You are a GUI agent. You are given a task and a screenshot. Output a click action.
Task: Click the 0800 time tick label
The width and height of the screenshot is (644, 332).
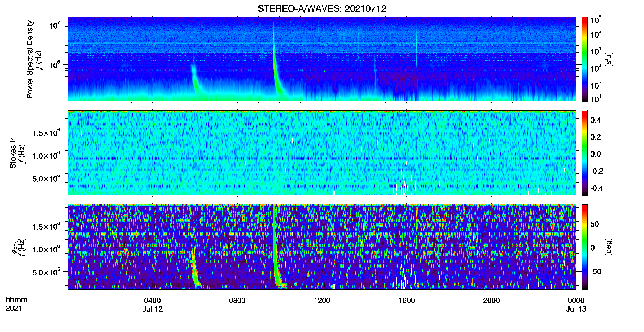tap(237, 300)
